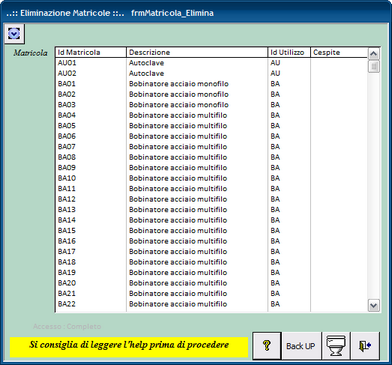Click the Cespite column header
This screenshot has height=365, width=392.
tap(339, 52)
